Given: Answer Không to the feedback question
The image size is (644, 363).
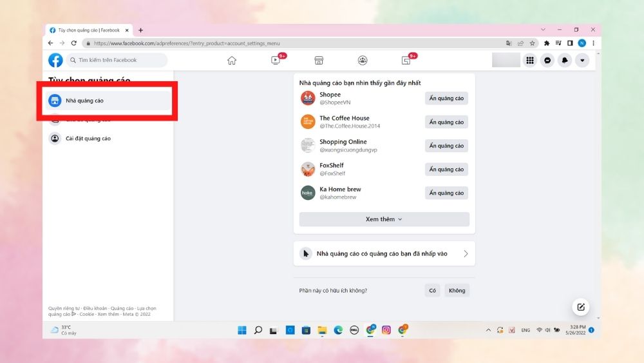Looking at the screenshot, I should [457, 291].
